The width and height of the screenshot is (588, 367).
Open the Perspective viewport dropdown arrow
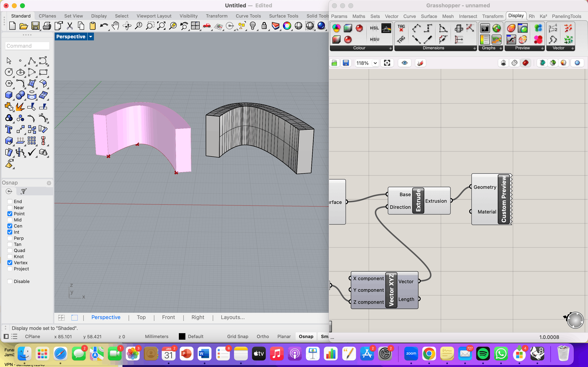click(x=91, y=37)
